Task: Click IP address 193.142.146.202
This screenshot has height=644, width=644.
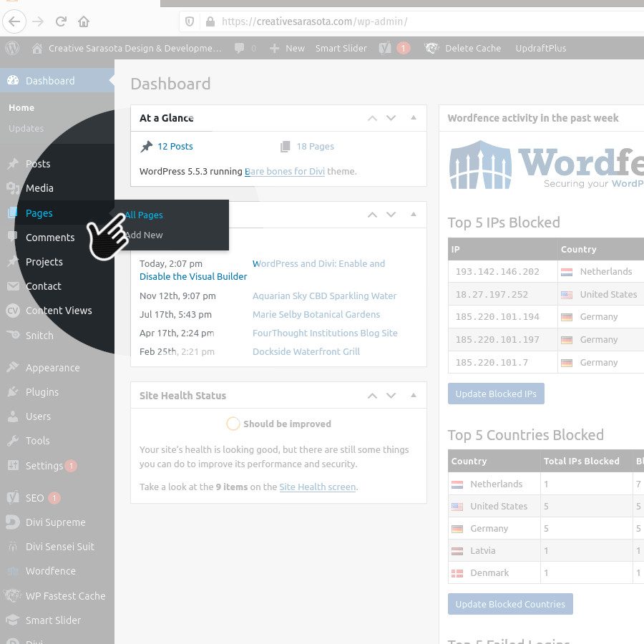Action: (497, 271)
